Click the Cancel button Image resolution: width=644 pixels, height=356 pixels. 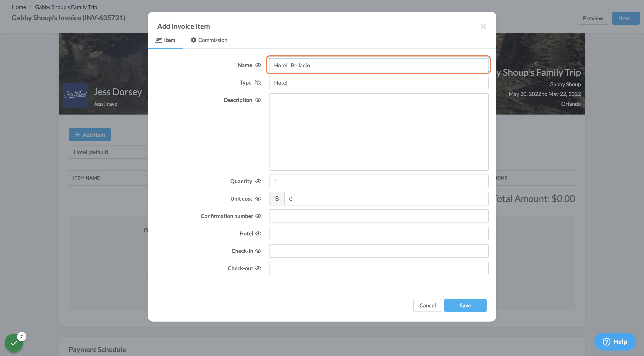point(427,305)
